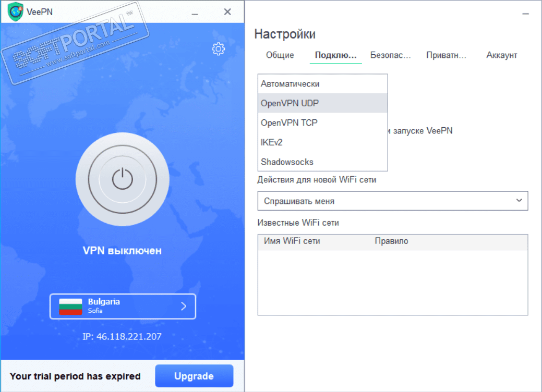
Task: Expand the Спрашивать меня dropdown
Action: (x=393, y=201)
